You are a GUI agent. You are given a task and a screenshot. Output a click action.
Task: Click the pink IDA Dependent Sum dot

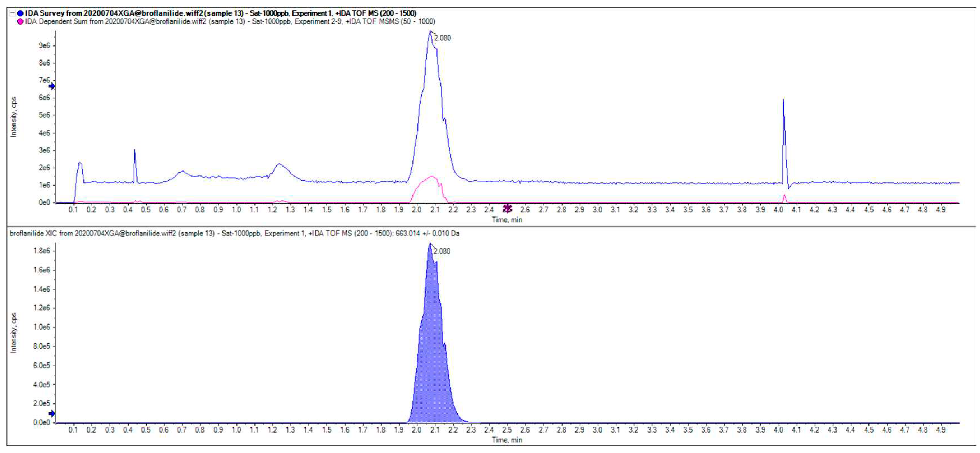[20, 21]
